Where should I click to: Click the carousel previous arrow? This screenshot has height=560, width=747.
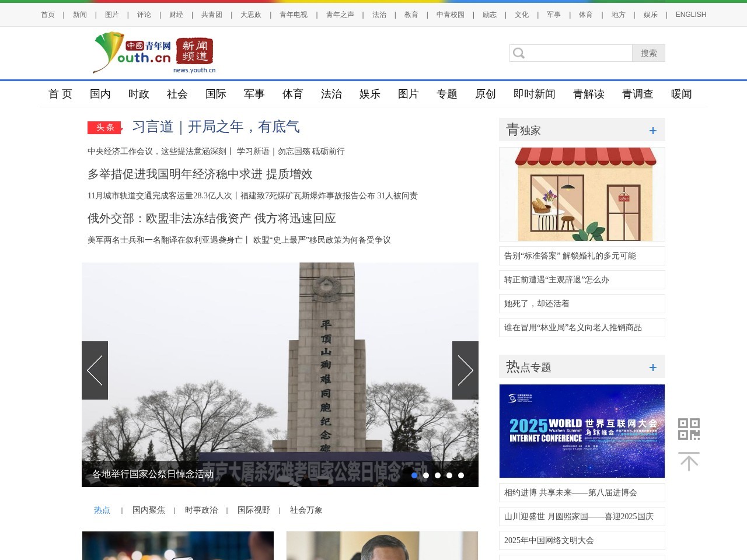(x=95, y=370)
